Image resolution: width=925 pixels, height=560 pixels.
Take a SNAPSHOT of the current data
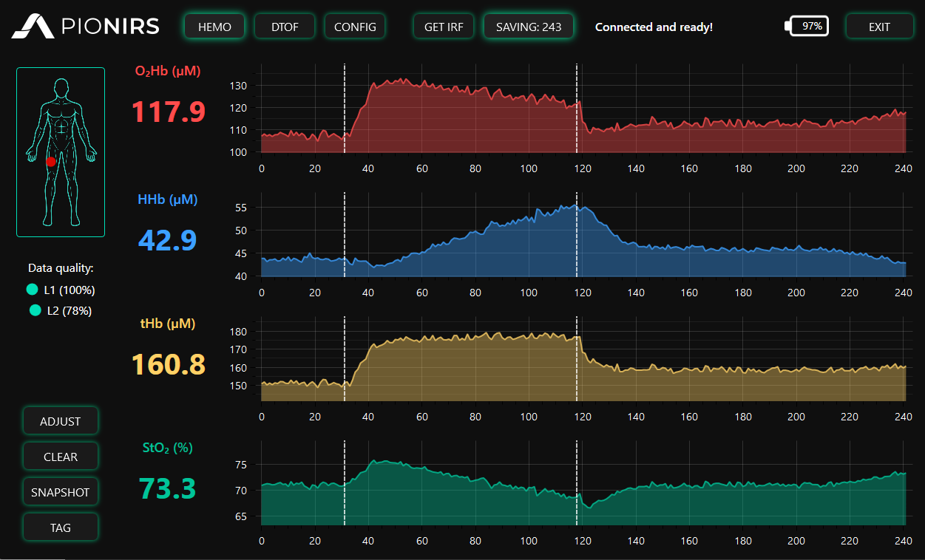pos(61,492)
